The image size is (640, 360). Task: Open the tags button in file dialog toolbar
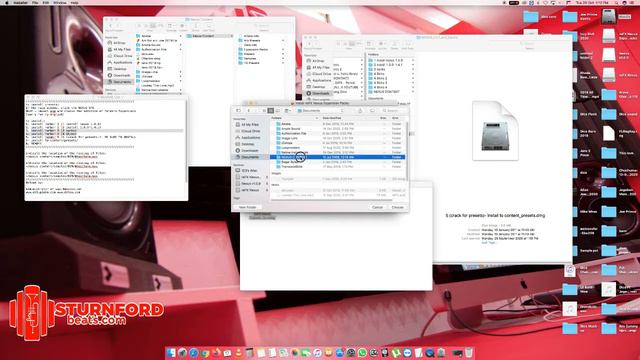tap(372, 111)
